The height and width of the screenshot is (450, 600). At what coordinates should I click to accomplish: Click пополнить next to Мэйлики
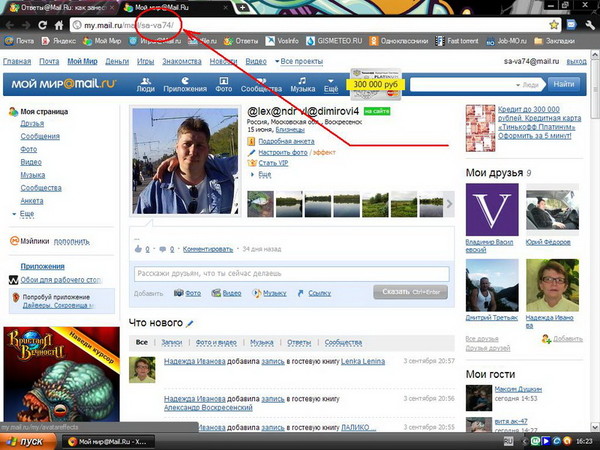(x=72, y=241)
